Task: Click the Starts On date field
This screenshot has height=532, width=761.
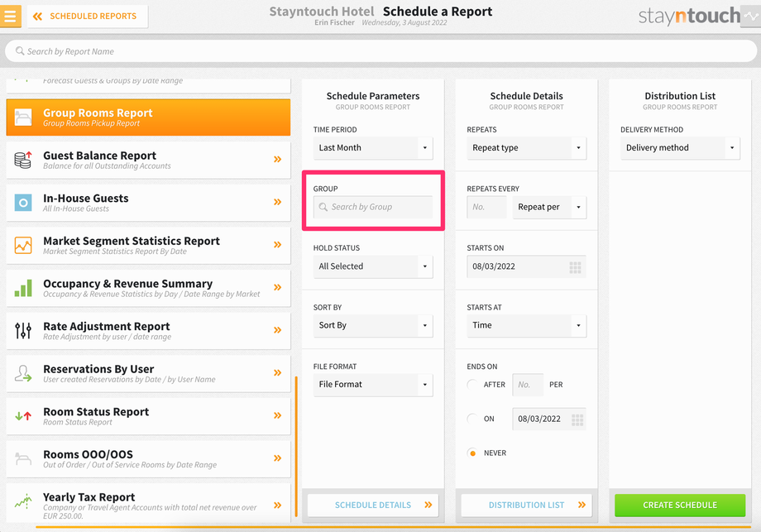Action: click(x=527, y=266)
